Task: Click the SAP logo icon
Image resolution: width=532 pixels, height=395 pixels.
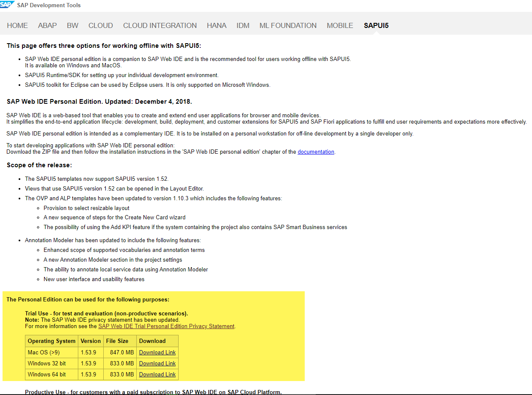Action: pos(7,5)
